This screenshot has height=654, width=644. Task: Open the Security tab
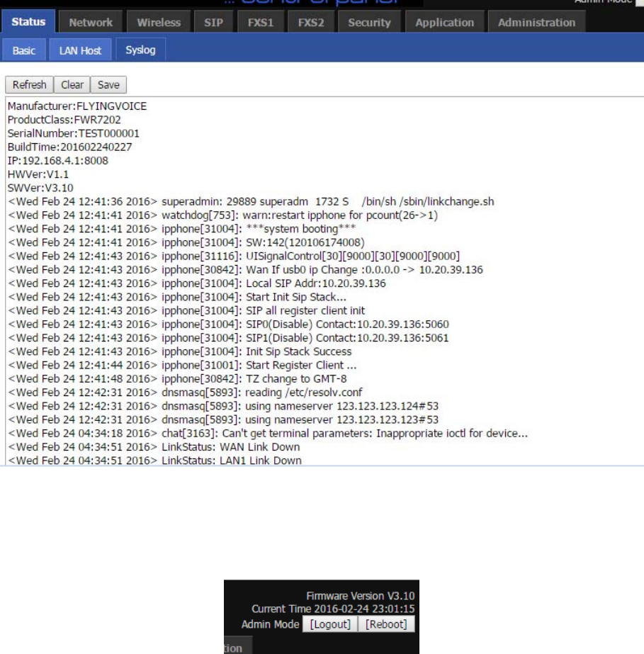click(x=370, y=22)
